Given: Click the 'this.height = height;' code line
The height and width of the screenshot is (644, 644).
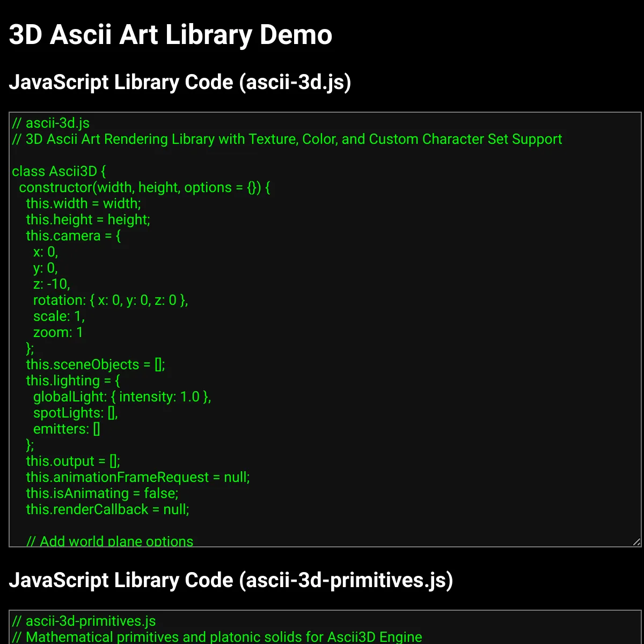Looking at the screenshot, I should point(88,219).
